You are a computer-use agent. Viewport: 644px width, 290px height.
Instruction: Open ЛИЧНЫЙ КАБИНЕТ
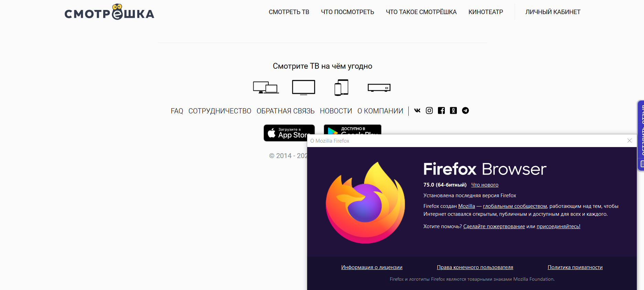[x=553, y=12]
